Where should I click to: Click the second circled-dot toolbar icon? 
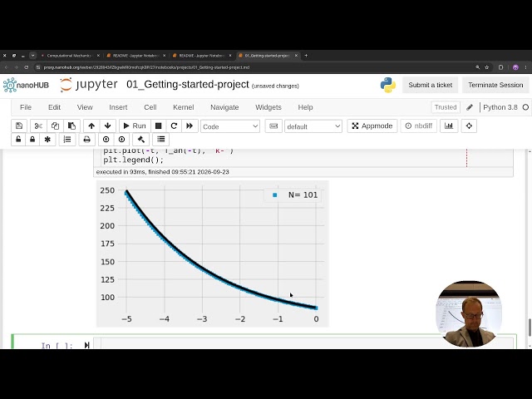pyautogui.click(x=122, y=139)
